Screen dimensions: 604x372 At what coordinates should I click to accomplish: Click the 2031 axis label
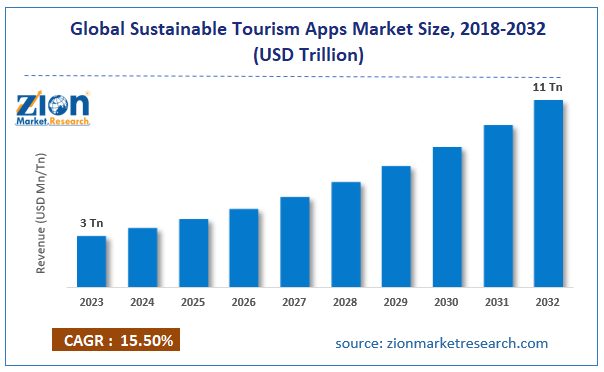pos(497,302)
